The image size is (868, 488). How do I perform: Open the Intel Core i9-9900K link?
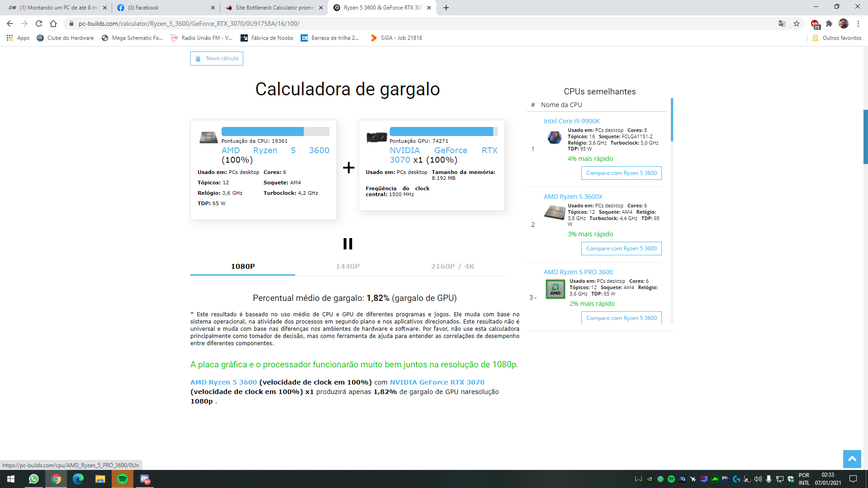pos(571,121)
